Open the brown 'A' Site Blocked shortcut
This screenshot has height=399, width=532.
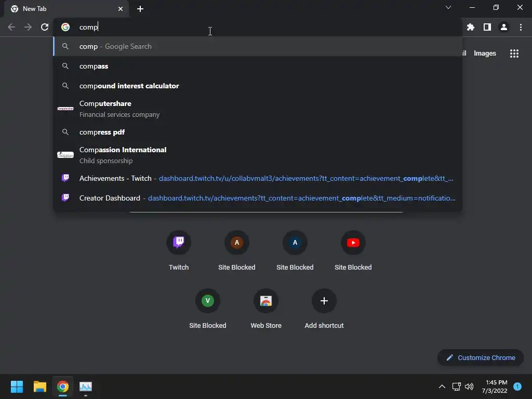[x=237, y=251]
